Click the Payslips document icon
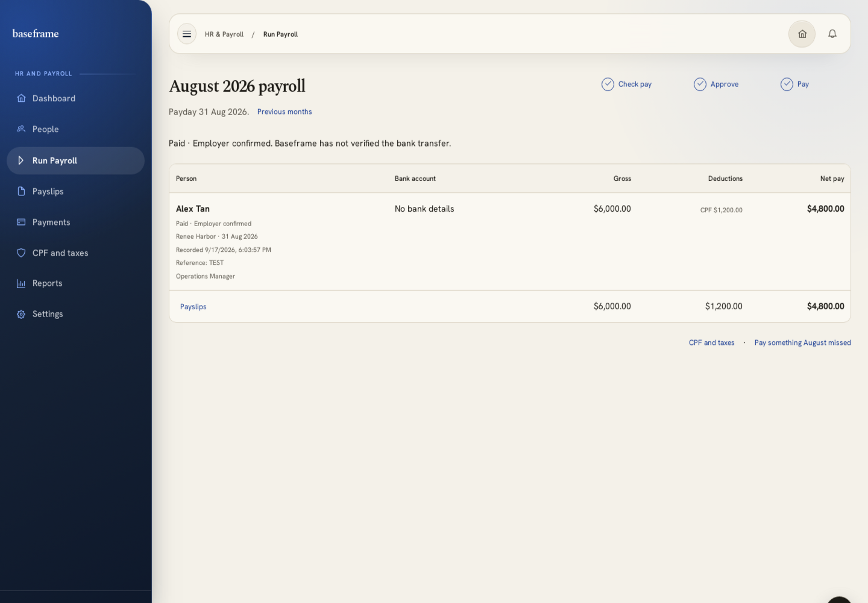Screen dimensions: 868x603 click(21, 191)
